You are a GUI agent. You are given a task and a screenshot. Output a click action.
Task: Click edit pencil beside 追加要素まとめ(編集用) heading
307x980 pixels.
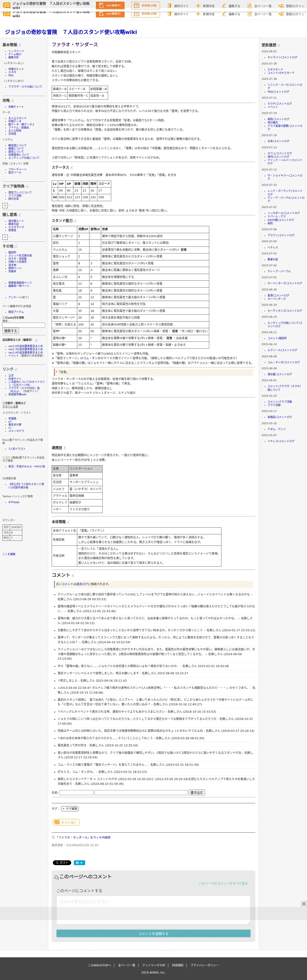37,340
